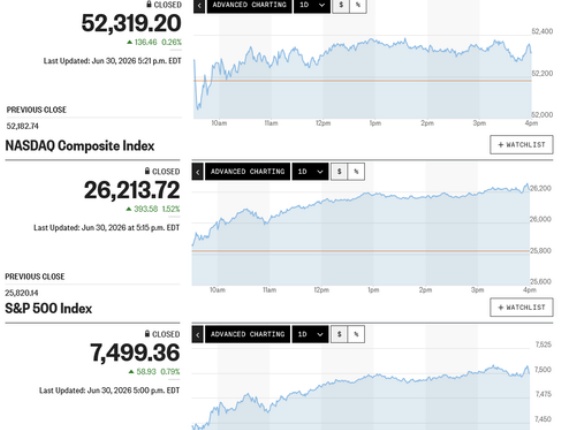Open Advanced Charting for the NASDAQ Composite
This screenshot has height=430, width=576.
point(248,172)
